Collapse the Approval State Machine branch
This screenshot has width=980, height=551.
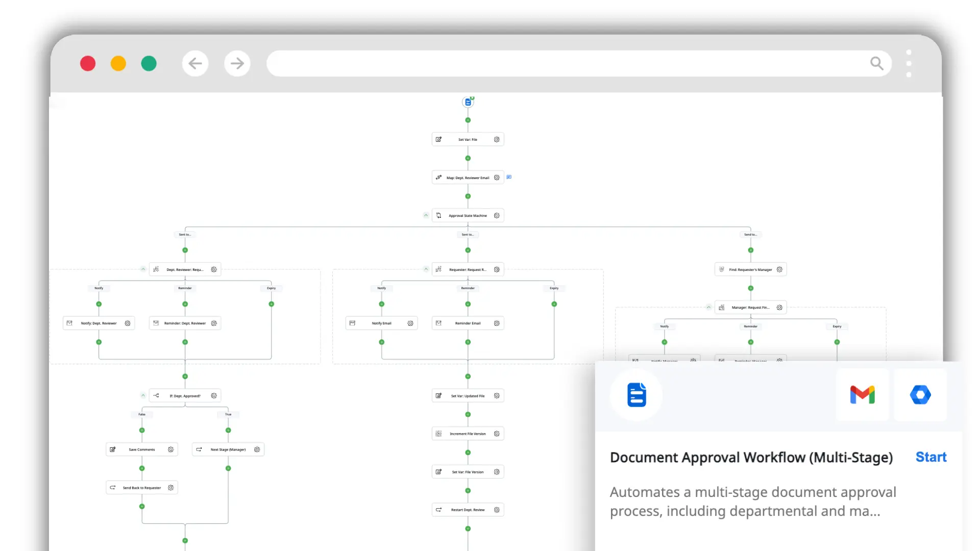tap(426, 215)
